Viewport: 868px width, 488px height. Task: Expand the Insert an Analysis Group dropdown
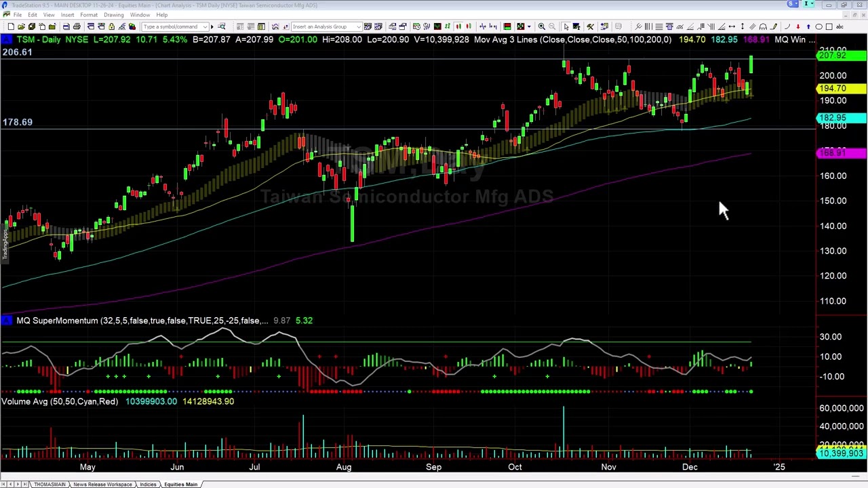tap(358, 26)
